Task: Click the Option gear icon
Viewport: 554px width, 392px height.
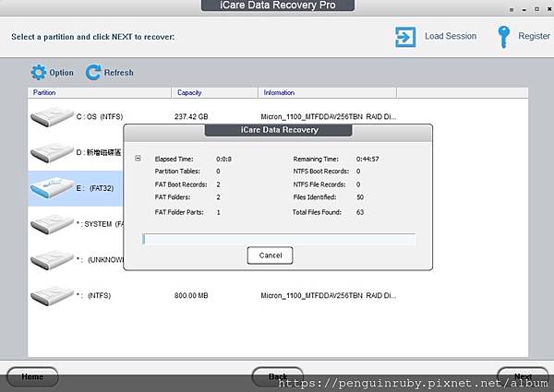Action: 39,72
